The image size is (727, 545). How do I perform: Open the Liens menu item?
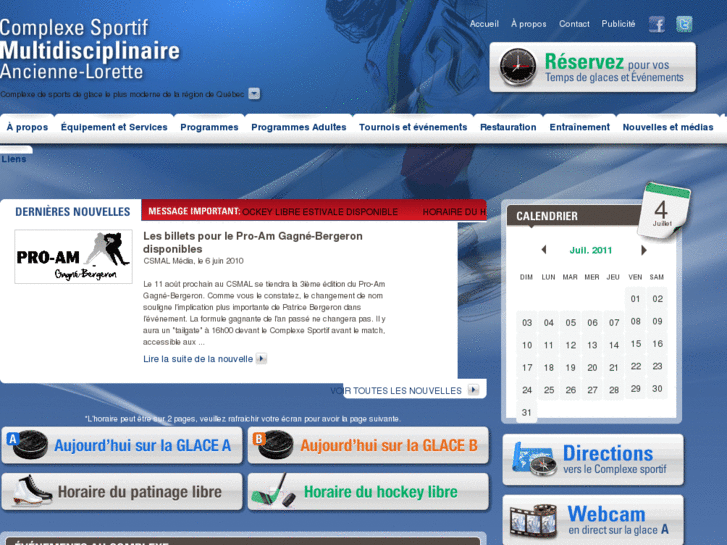point(14,159)
